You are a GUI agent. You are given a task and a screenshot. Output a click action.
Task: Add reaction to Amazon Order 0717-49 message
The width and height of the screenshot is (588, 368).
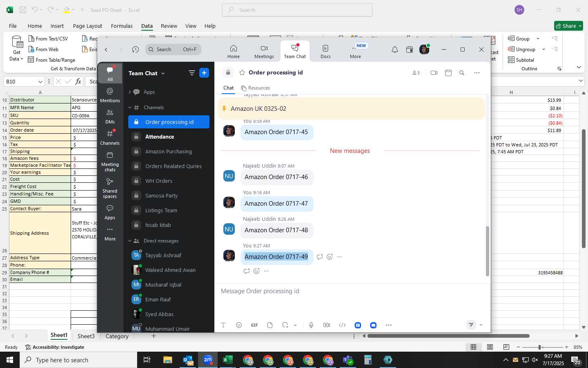[x=330, y=257]
